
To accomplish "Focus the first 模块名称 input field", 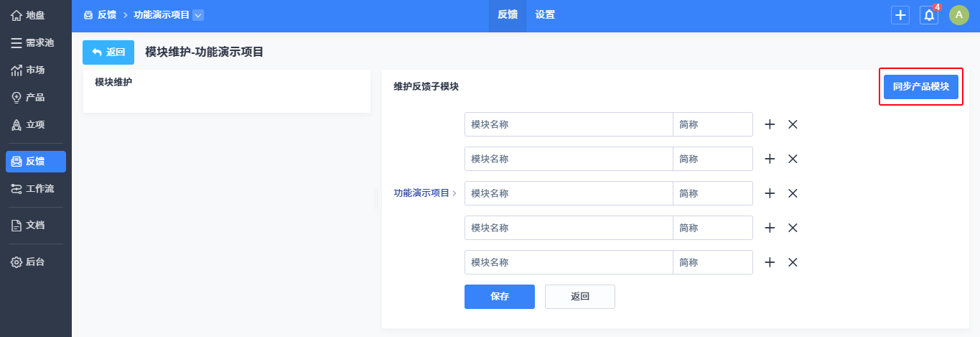I will pyautogui.click(x=569, y=124).
